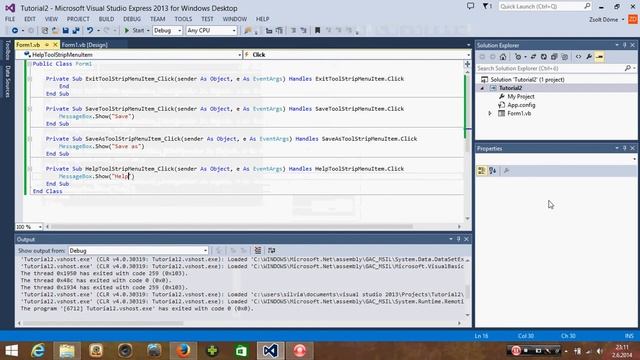Open the PROJECT menu
Viewport: 640px width, 360px height.
[x=78, y=19]
